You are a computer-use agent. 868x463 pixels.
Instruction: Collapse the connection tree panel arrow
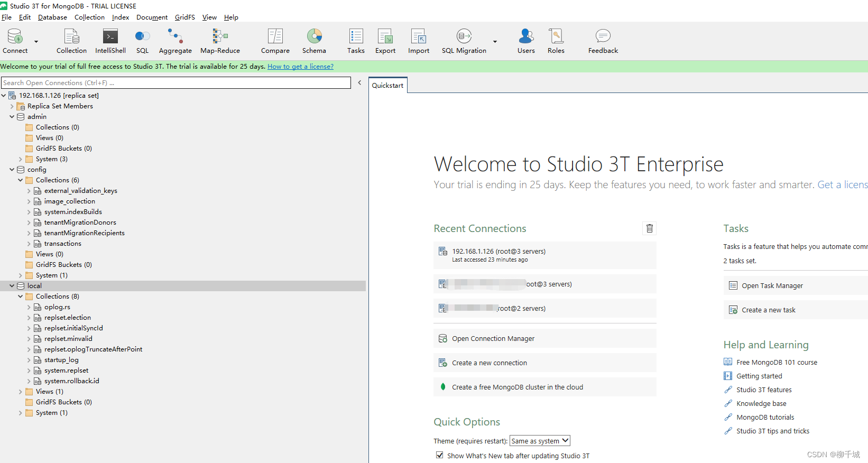[359, 83]
